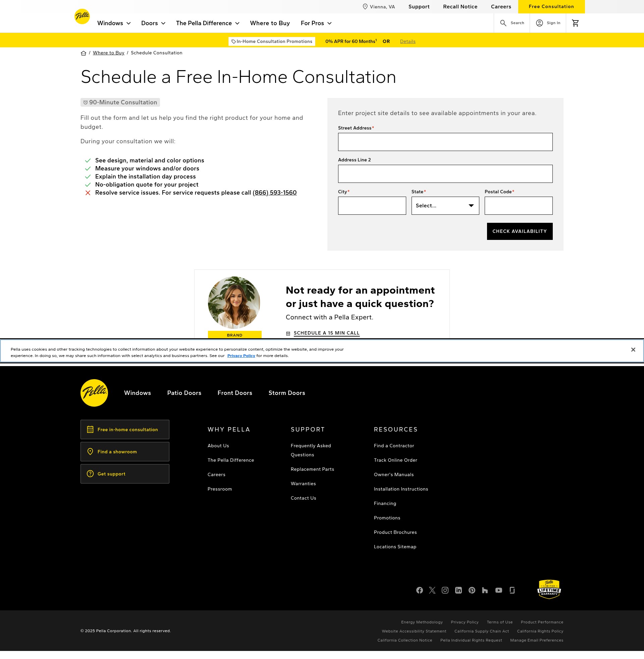Open Find a Contractor footer link

(394, 446)
